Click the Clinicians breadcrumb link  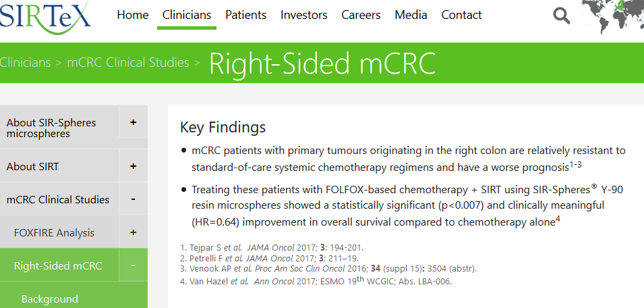point(25,63)
